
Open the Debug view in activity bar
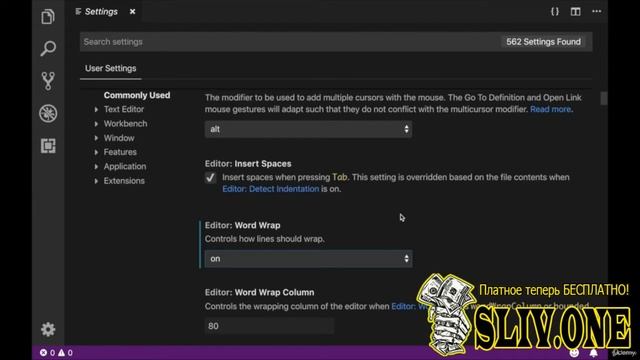click(48, 113)
